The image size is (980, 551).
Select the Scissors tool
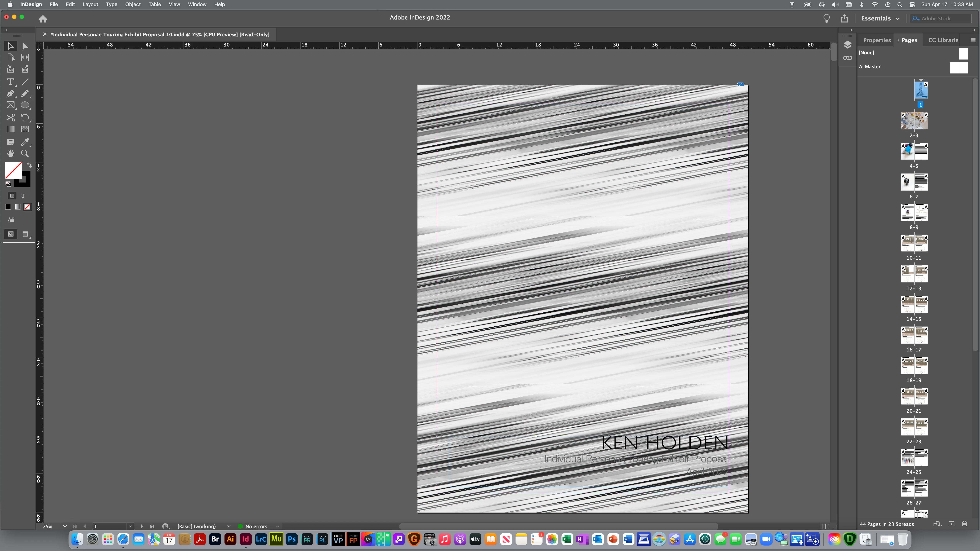(10, 117)
